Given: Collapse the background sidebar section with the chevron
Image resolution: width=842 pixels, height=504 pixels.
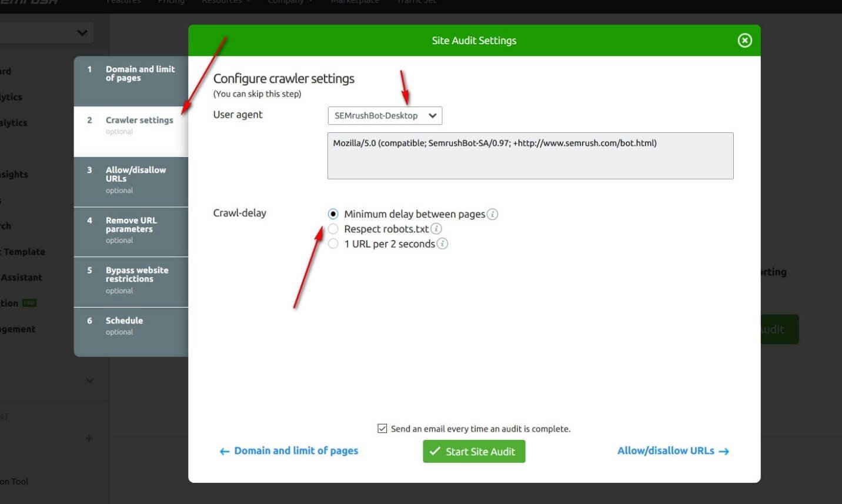Looking at the screenshot, I should coord(89,380).
